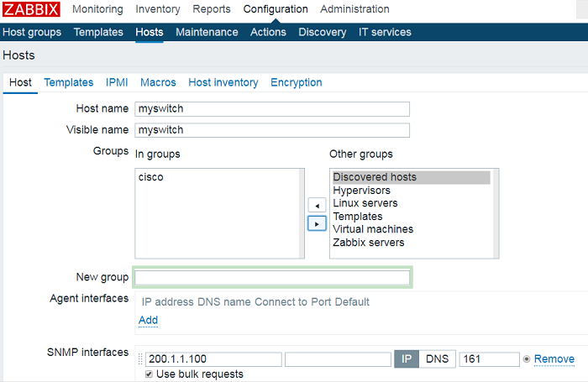Move selected group left into In groups

(317, 206)
